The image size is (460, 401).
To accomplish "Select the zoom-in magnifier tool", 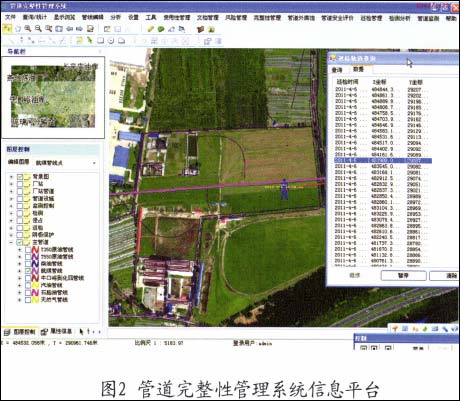I will point(28,29).
